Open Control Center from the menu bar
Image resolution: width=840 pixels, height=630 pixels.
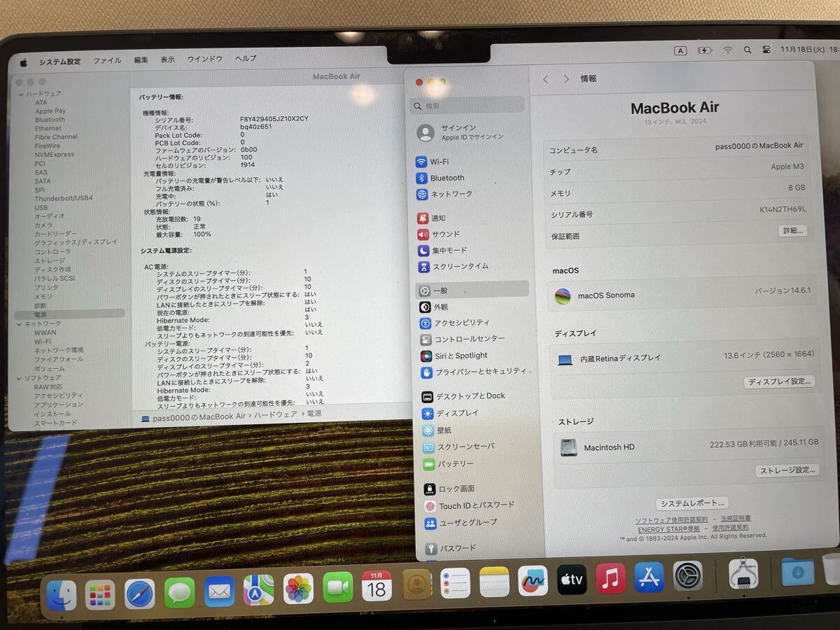(x=766, y=50)
